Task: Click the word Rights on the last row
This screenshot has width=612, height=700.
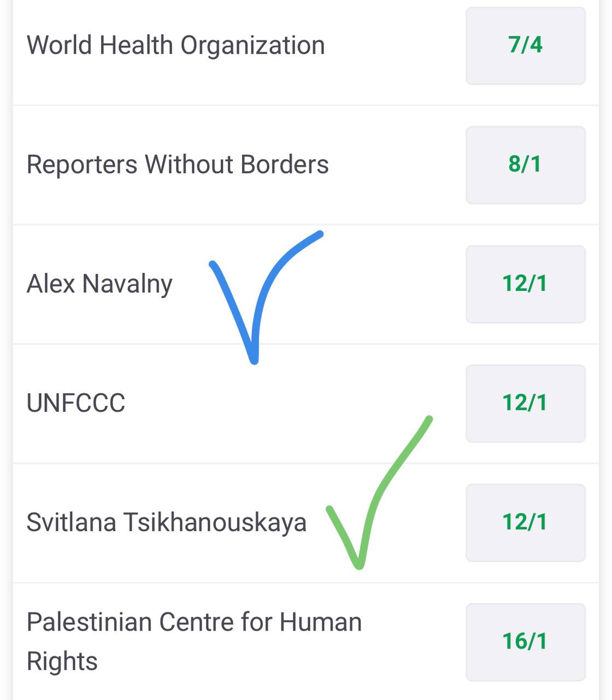Action: pos(62,661)
